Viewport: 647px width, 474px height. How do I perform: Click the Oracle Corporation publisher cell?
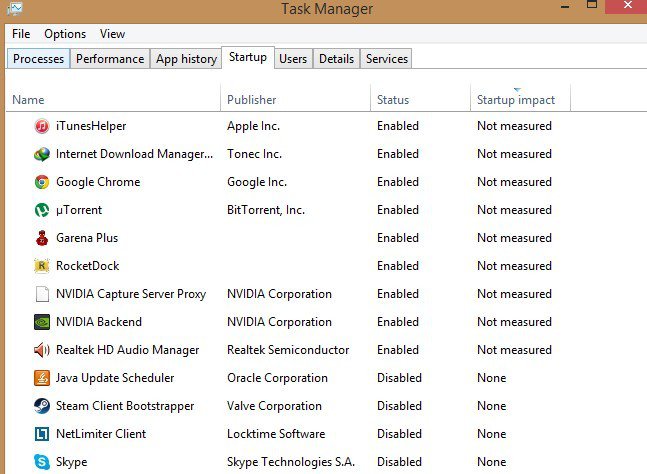[x=277, y=378]
